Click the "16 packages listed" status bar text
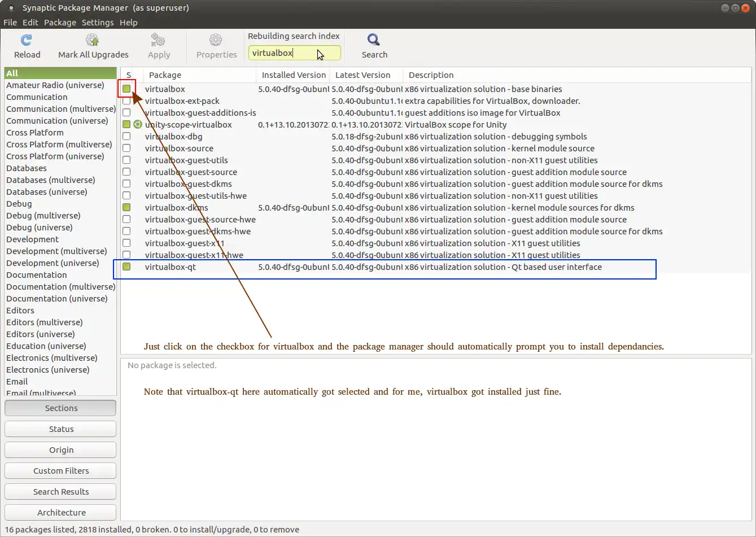Image resolution: width=756 pixels, height=537 pixels. point(39,530)
